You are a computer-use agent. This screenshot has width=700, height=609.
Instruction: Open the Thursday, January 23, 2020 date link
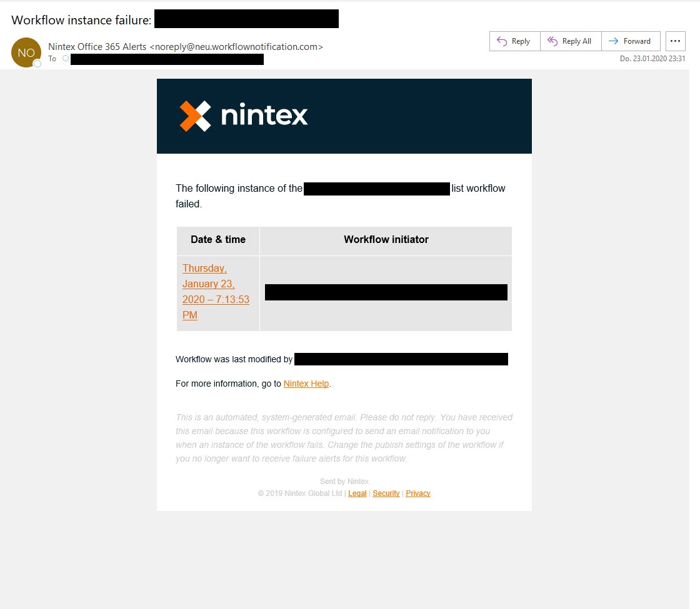point(216,292)
